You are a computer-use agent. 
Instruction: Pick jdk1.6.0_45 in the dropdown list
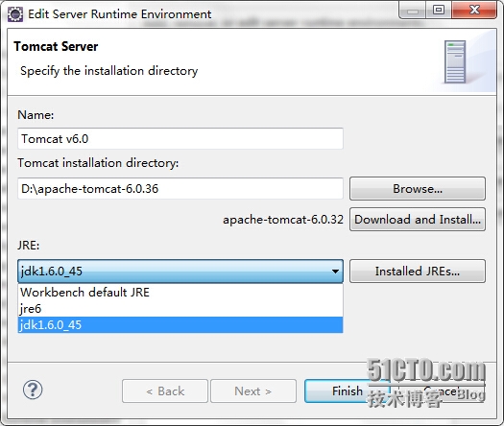pyautogui.click(x=180, y=325)
